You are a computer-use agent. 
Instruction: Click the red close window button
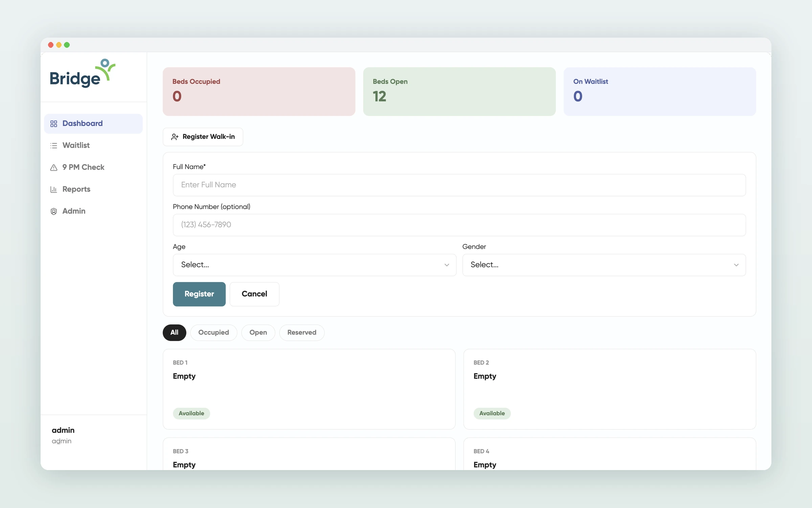point(51,45)
